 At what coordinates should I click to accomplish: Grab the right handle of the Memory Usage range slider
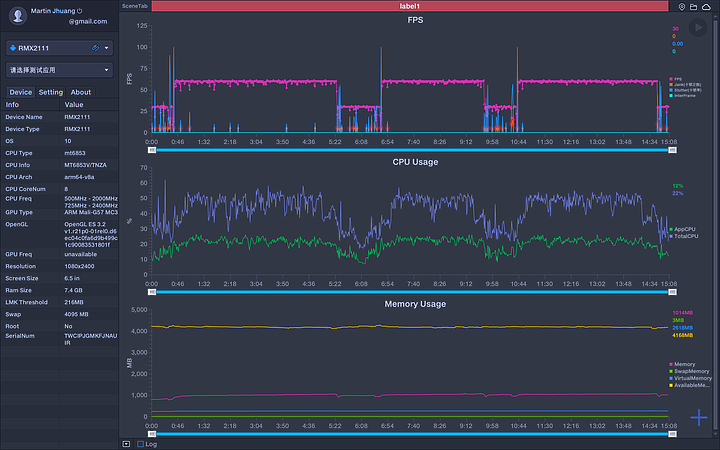pos(672,434)
